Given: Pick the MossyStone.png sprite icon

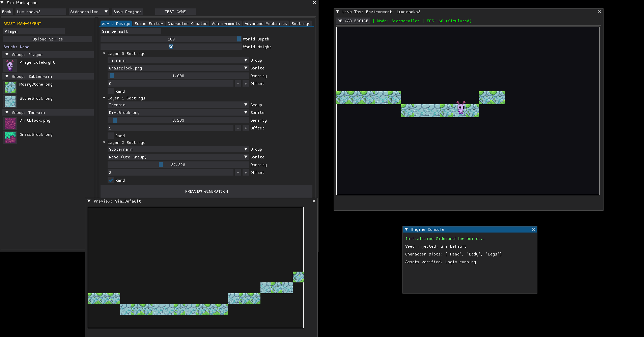Looking at the screenshot, I should coord(10,87).
